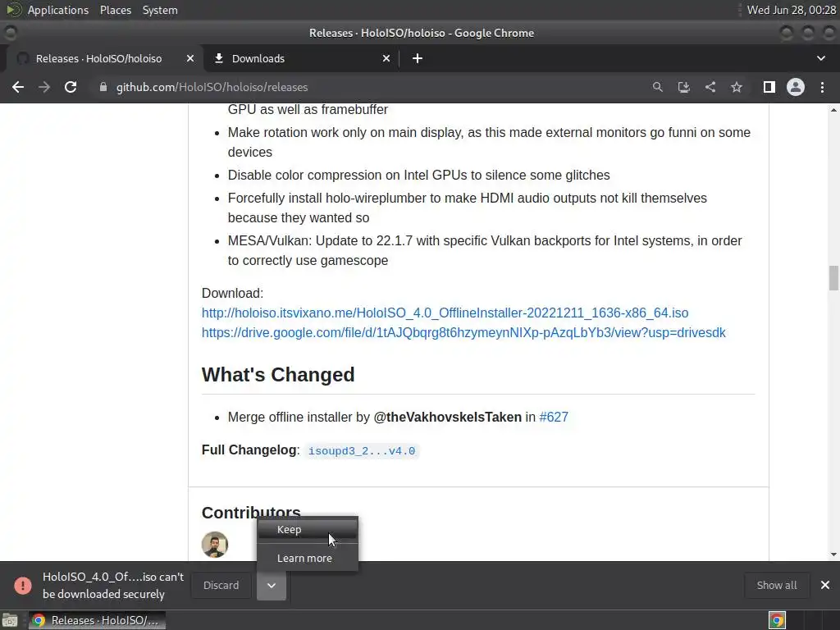Click the contributor avatar thumbnail
Viewport: 840px width, 630px height.
tap(215, 545)
